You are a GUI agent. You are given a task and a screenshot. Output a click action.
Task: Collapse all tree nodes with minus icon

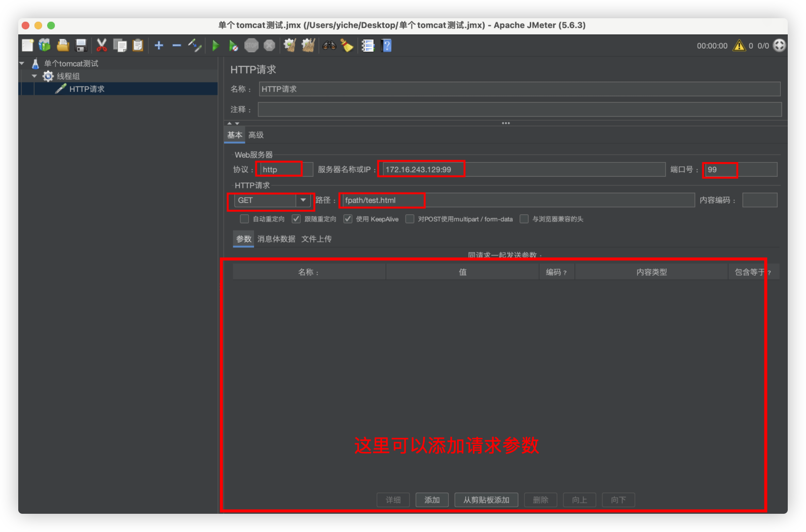click(176, 46)
